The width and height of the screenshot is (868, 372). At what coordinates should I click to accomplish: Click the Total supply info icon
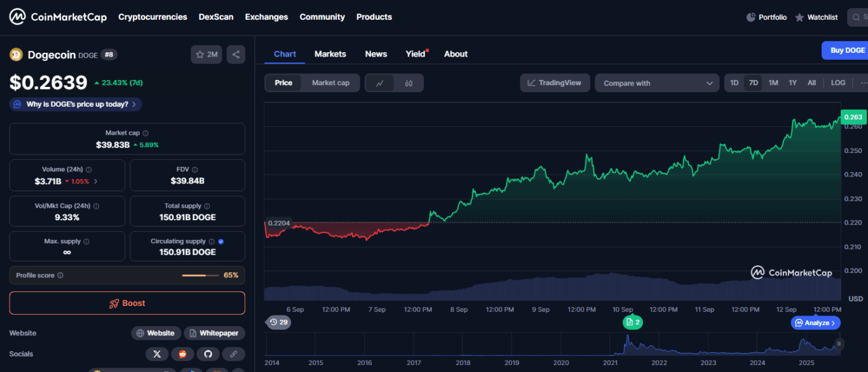[x=207, y=206]
